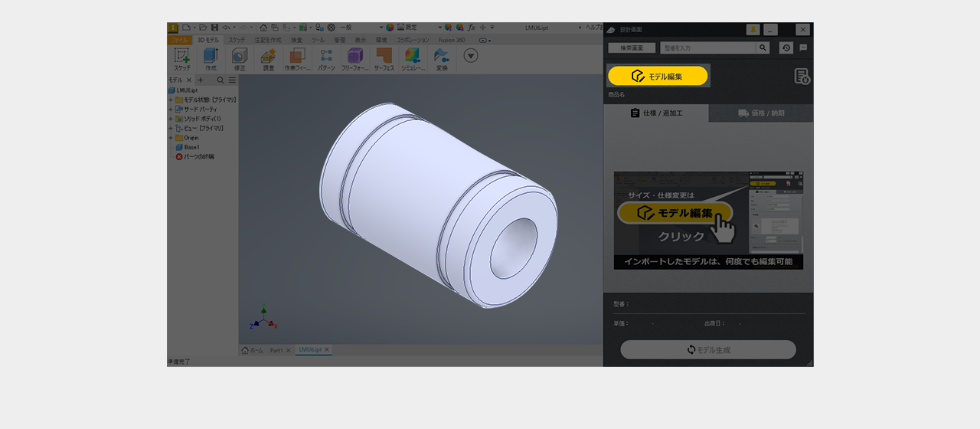
Task: Click the appearance color wheel in quick access toolbar
Action: (390, 27)
